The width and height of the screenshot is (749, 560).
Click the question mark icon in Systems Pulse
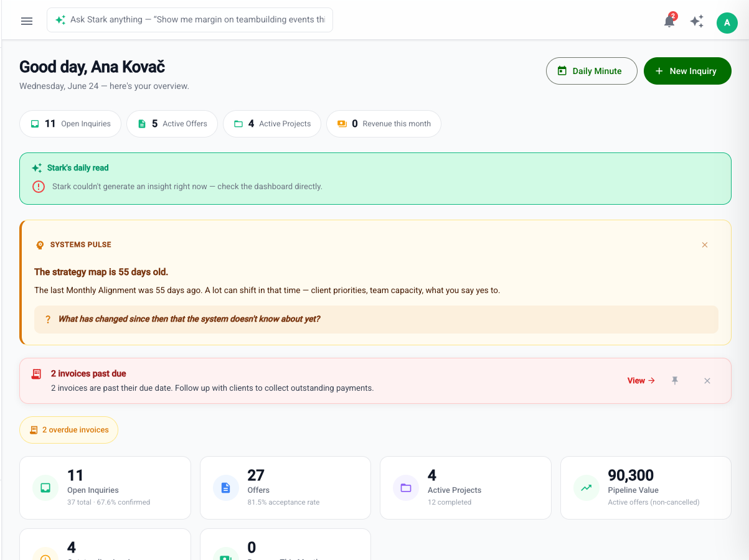(48, 319)
